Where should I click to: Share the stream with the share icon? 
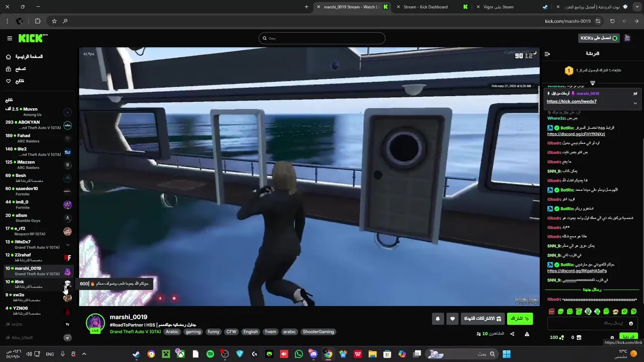[x=512, y=334]
